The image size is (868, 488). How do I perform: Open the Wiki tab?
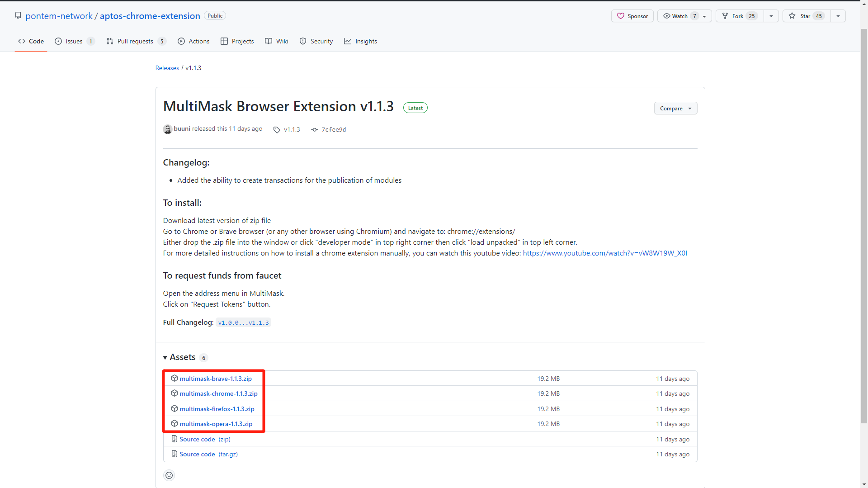[276, 41]
